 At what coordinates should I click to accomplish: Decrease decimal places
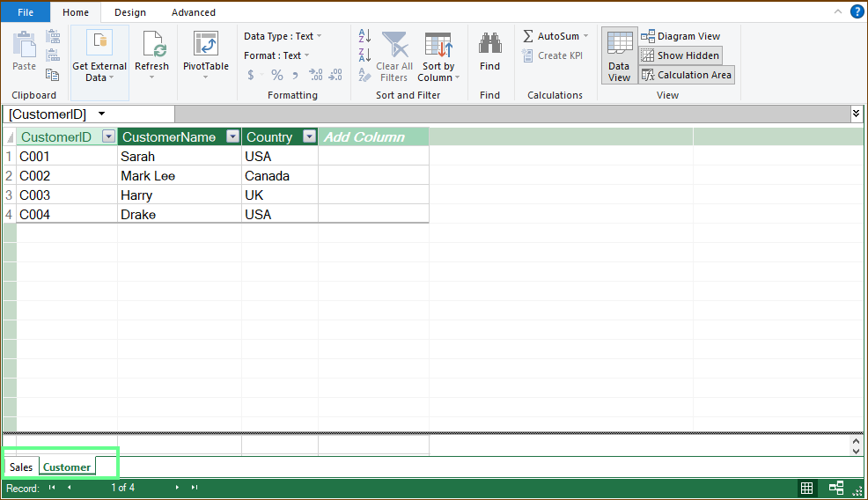point(335,75)
